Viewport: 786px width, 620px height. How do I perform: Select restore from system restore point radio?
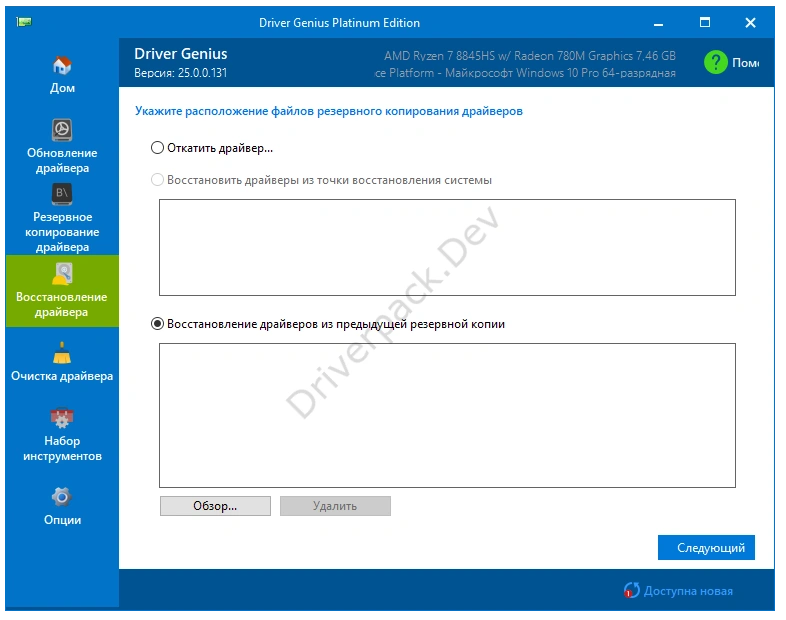(x=157, y=180)
